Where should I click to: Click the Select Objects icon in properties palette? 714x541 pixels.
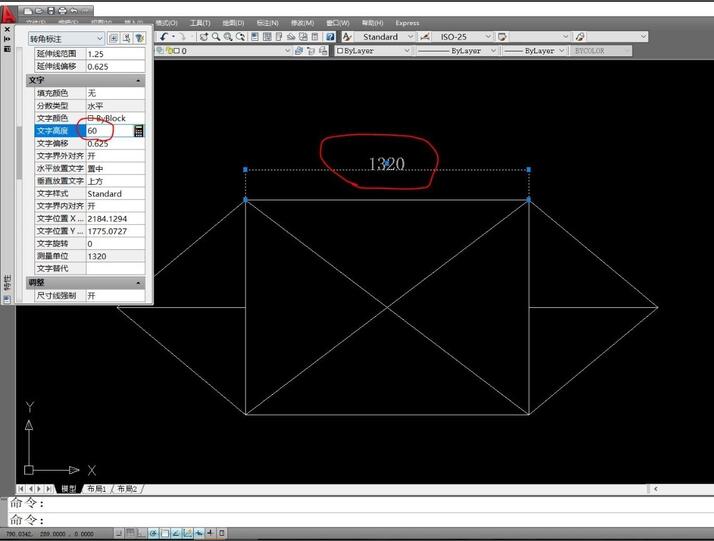tap(126, 38)
